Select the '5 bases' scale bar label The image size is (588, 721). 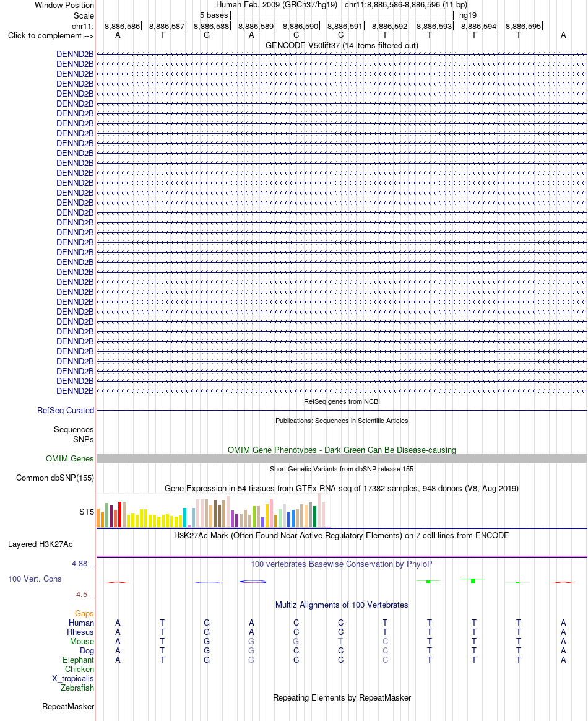point(214,15)
